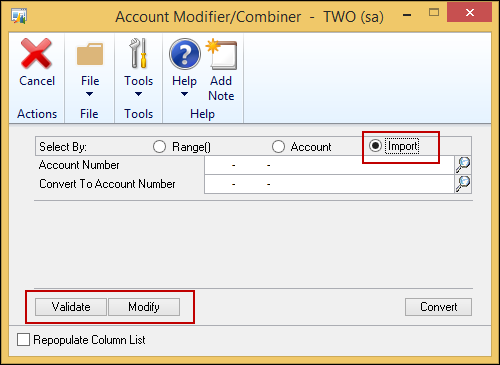Select the Import radio button
Image resolution: width=500 pixels, height=365 pixels.
point(375,146)
